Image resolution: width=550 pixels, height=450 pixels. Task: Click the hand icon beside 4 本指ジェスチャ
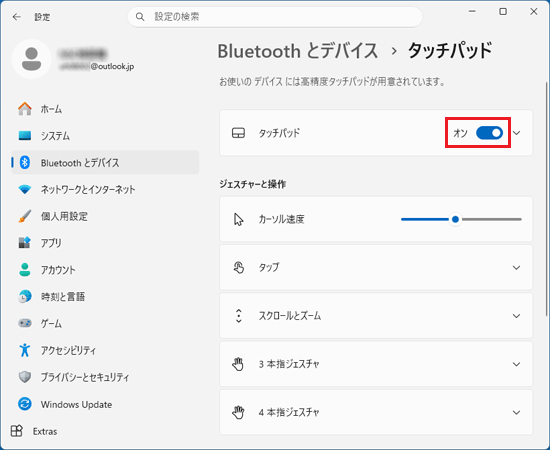[x=238, y=412]
